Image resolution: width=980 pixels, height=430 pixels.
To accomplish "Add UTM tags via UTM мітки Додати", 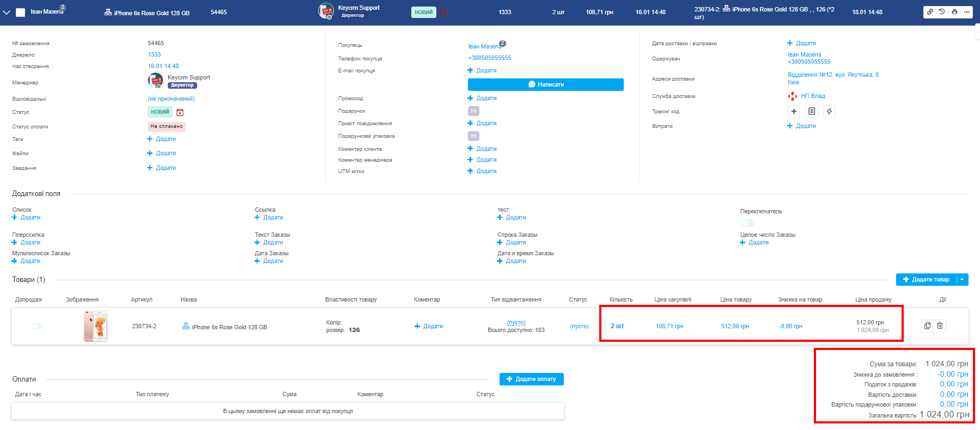I will 482,171.
